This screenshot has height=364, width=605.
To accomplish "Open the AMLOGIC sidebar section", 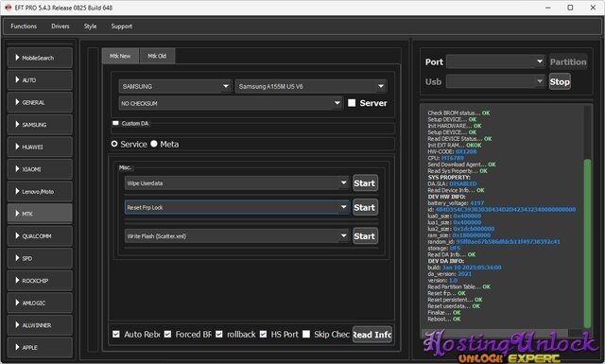I will click(40, 303).
